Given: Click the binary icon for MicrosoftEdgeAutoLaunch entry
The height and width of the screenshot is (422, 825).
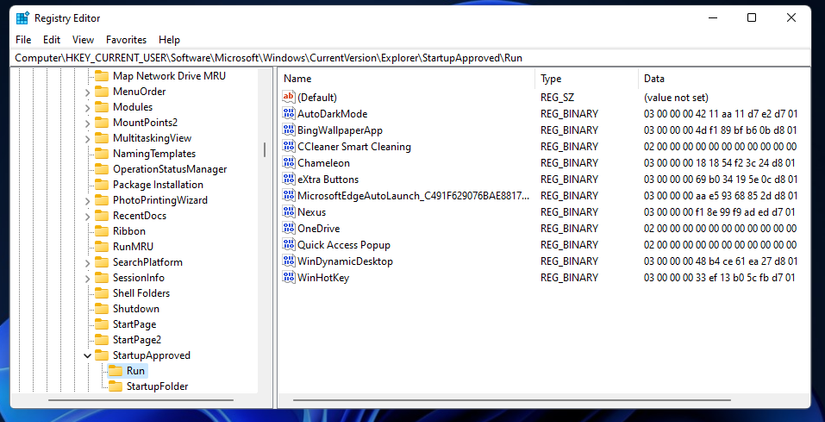Looking at the screenshot, I should tap(289, 196).
